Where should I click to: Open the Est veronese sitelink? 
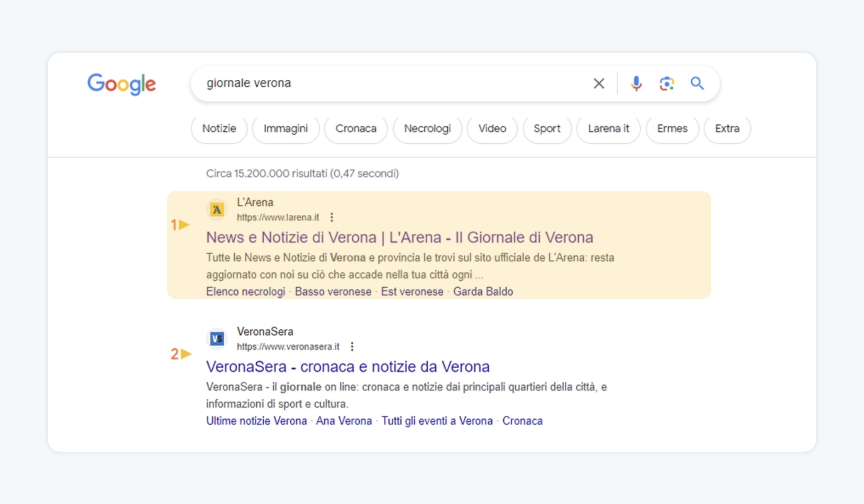point(412,292)
